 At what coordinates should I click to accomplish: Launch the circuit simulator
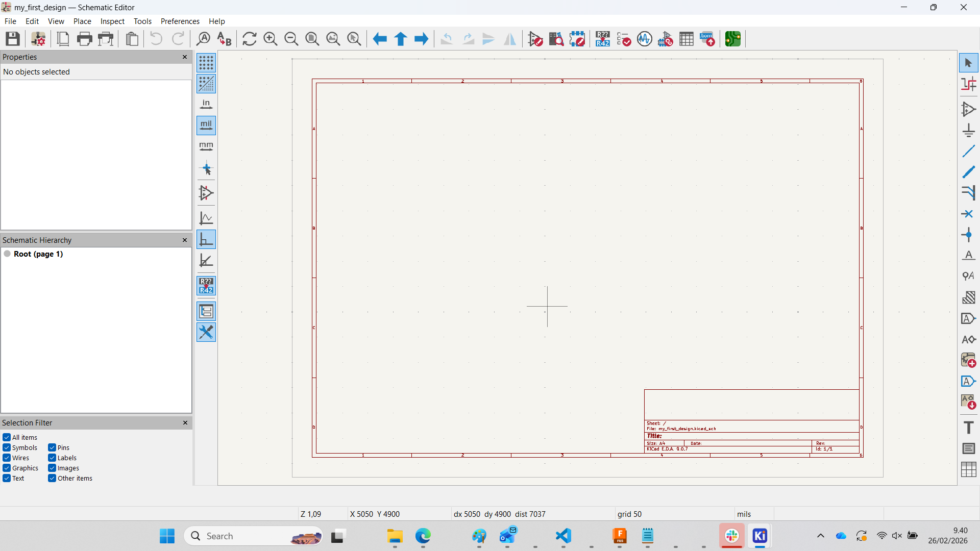645,39
